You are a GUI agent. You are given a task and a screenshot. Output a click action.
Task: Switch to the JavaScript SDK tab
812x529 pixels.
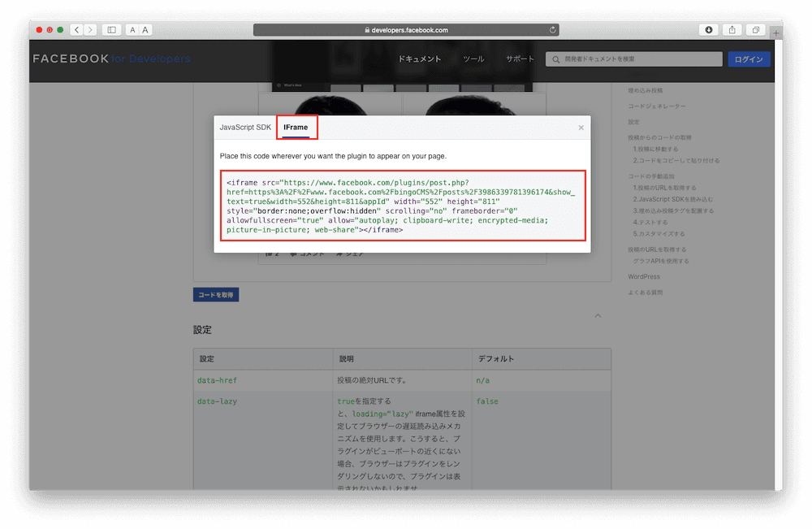pyautogui.click(x=245, y=128)
